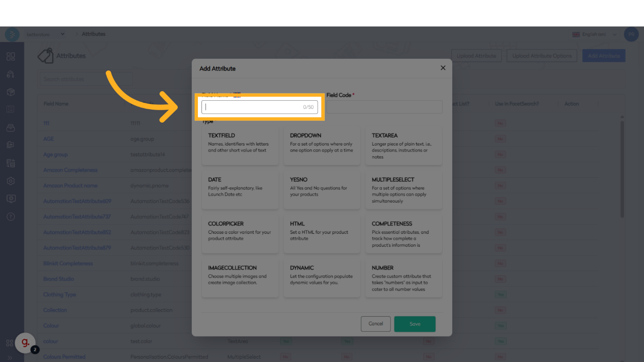Select the DROPDOWN attribute type card
This screenshot has width=644, height=362.
322,145
